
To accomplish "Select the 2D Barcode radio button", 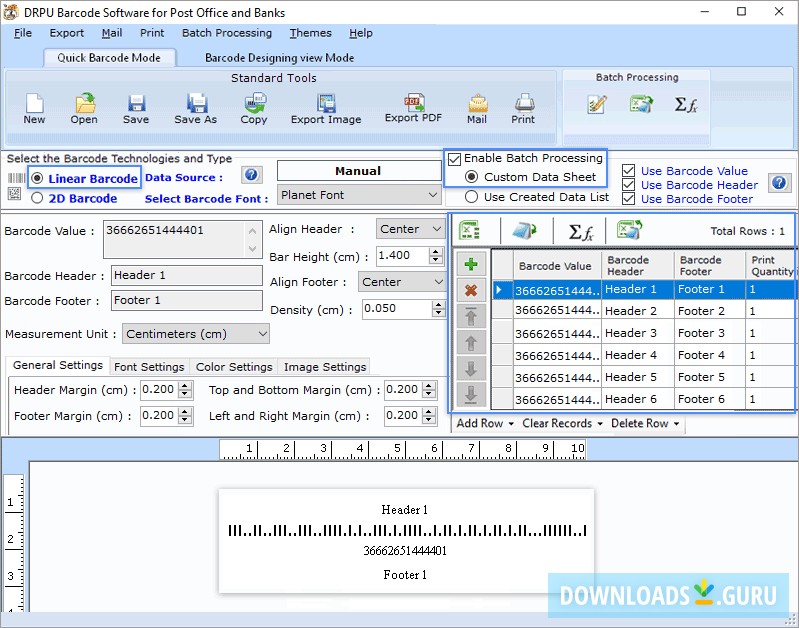I will click(37, 198).
